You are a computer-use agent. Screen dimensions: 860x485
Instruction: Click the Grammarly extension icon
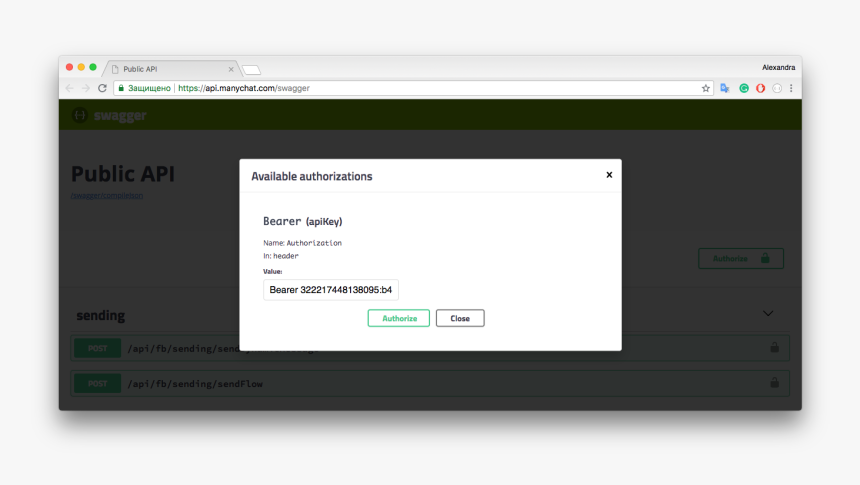click(744, 88)
